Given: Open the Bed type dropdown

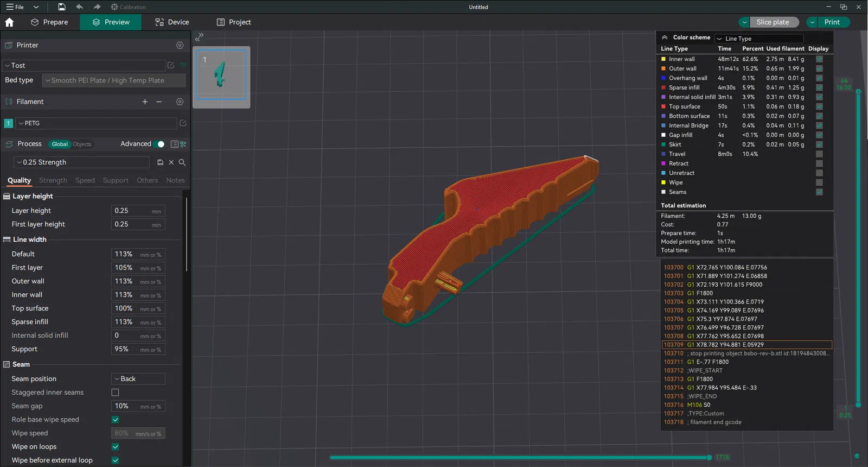Looking at the screenshot, I should [x=114, y=80].
